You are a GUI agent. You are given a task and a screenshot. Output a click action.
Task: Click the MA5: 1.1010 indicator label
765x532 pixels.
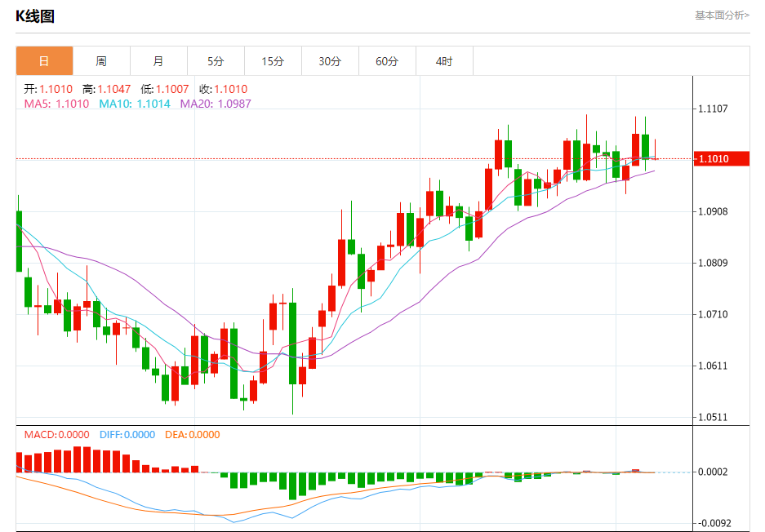pyautogui.click(x=56, y=104)
